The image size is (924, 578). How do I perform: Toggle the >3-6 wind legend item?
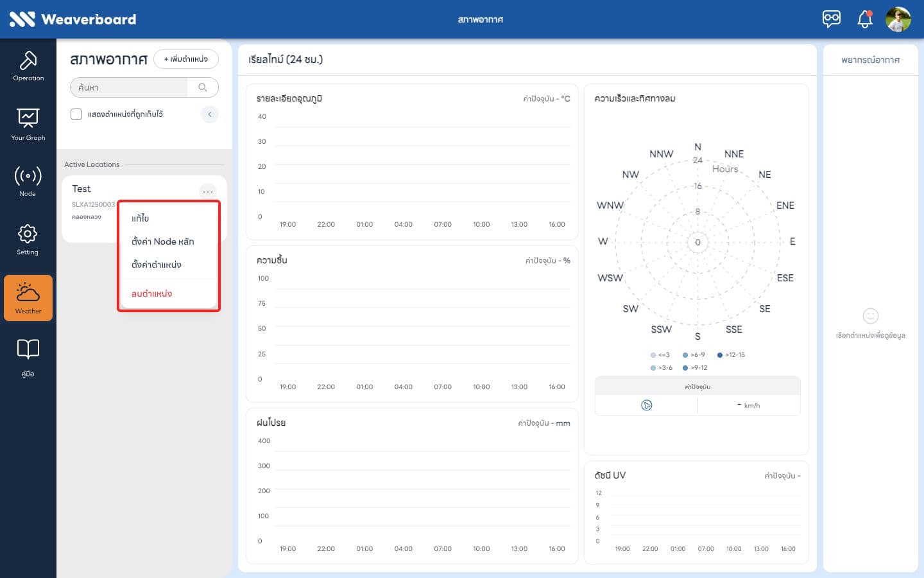click(x=662, y=368)
